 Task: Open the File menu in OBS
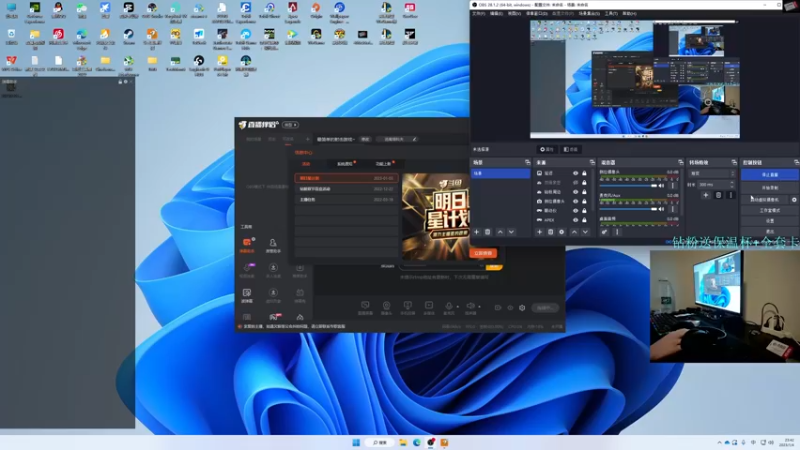click(478, 14)
